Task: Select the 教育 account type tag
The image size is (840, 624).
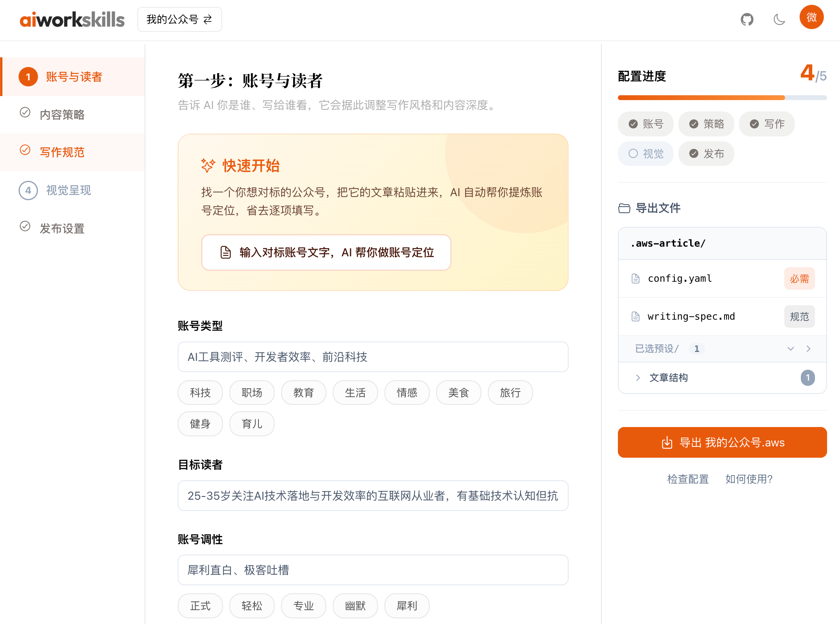Action: 304,393
